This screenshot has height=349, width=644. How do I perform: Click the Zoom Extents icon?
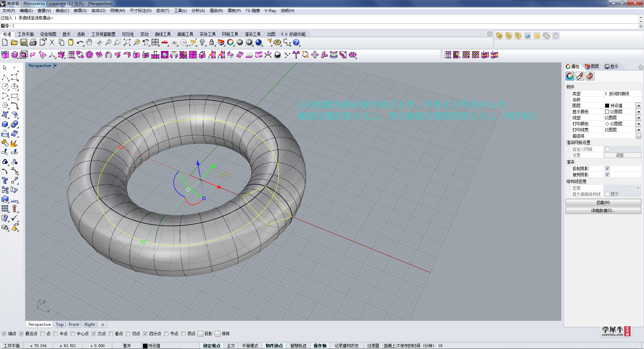(127, 43)
